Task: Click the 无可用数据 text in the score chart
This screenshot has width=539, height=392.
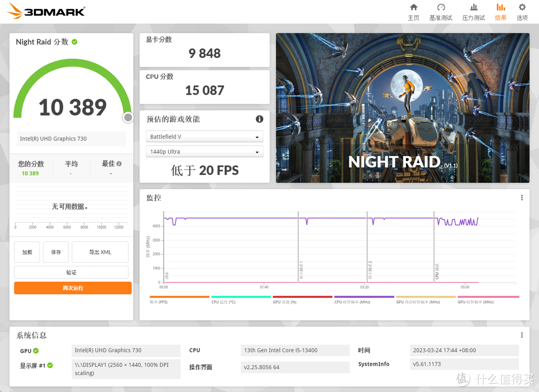Action: [x=70, y=206]
